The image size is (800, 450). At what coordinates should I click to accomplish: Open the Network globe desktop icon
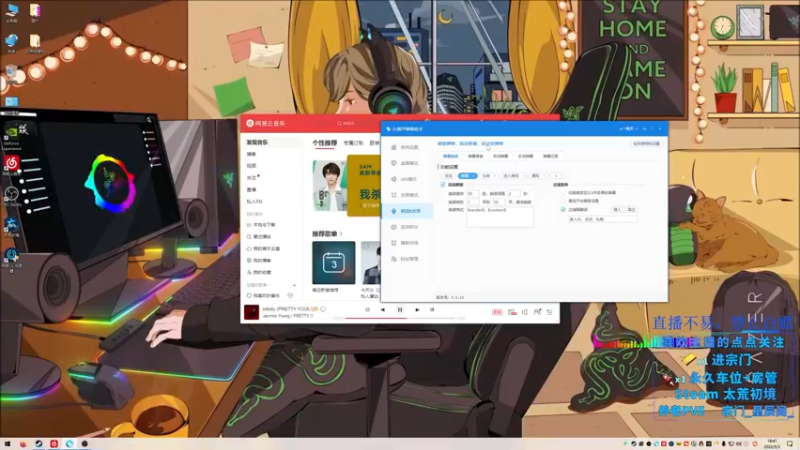[11, 42]
